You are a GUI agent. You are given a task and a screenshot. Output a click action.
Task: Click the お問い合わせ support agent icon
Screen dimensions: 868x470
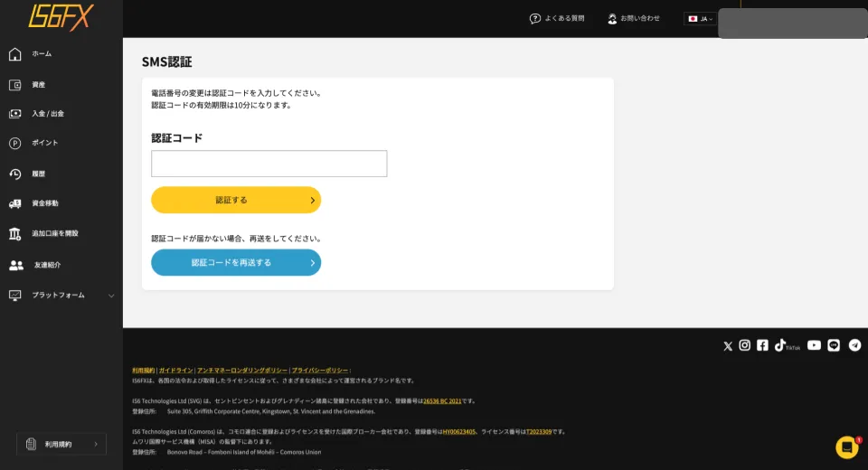click(x=612, y=19)
